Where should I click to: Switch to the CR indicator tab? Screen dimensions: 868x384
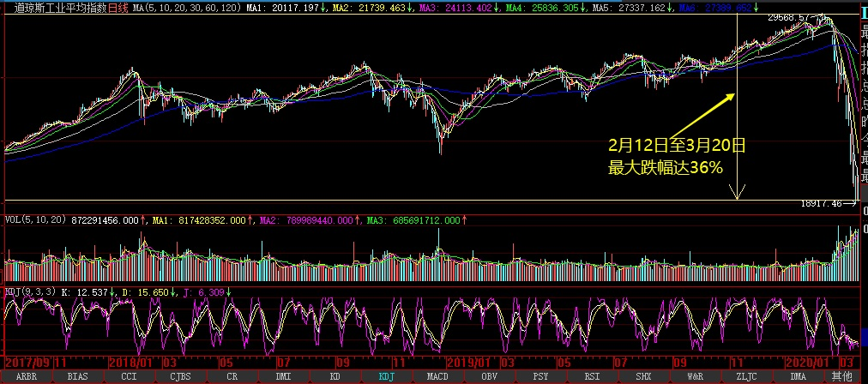pos(232,376)
